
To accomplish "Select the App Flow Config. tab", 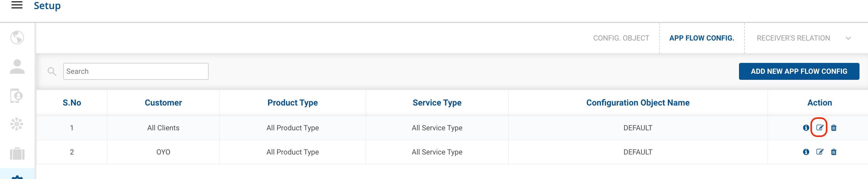I will tap(701, 38).
